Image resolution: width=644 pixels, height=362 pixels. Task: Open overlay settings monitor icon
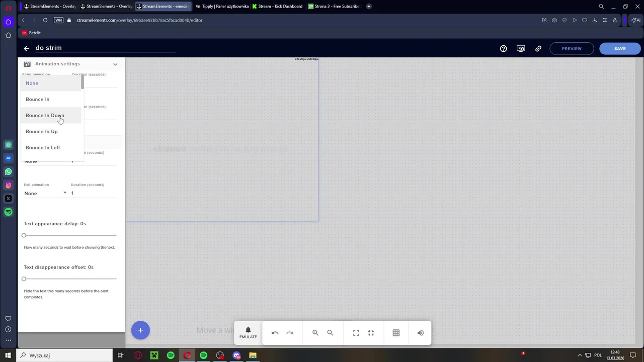pyautogui.click(x=521, y=48)
